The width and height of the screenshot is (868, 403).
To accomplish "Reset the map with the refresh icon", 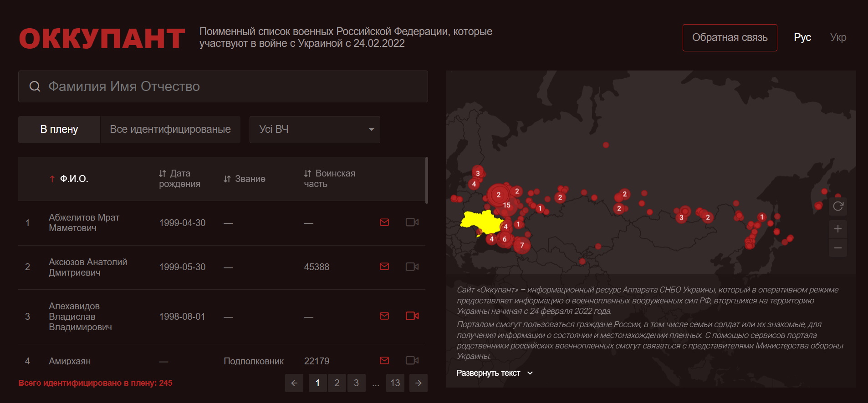I will click(x=838, y=206).
